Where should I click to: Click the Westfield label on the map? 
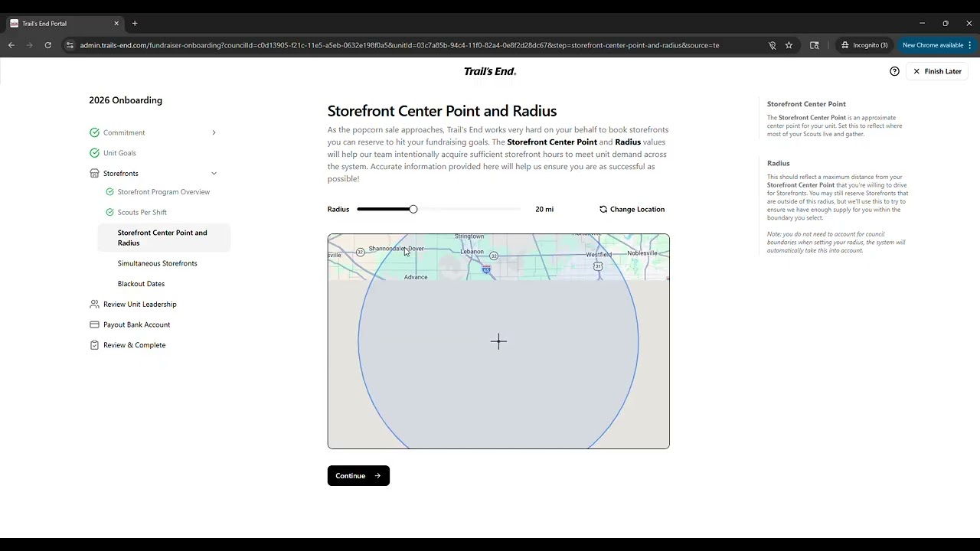599,255
